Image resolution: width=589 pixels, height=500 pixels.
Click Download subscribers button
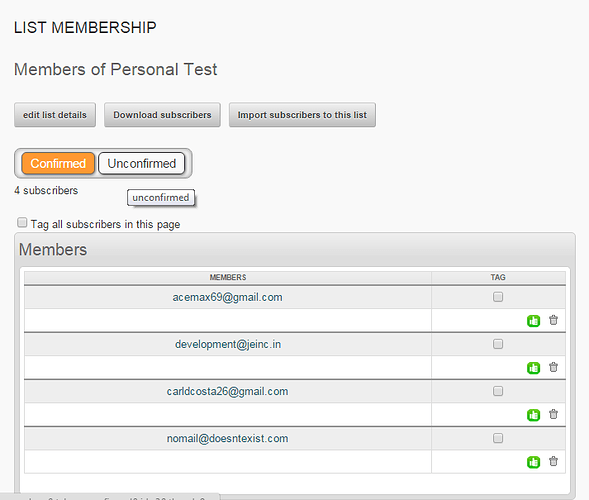point(162,115)
